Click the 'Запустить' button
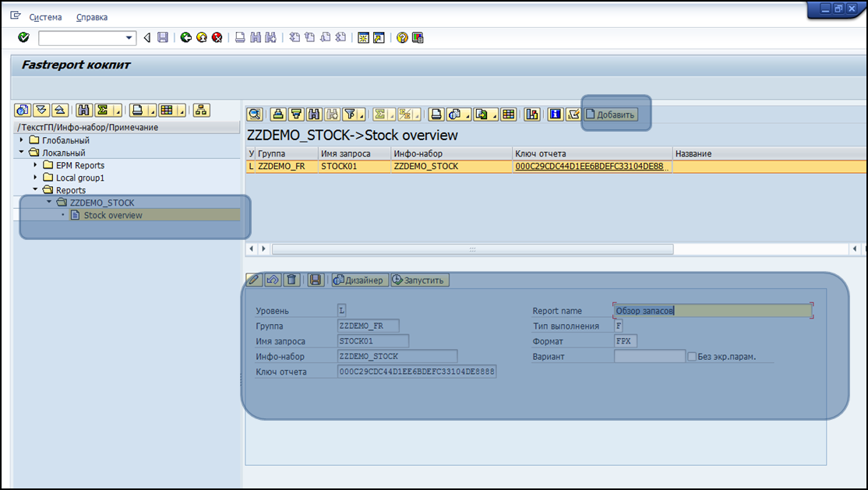This screenshot has width=868, height=490. coord(419,280)
